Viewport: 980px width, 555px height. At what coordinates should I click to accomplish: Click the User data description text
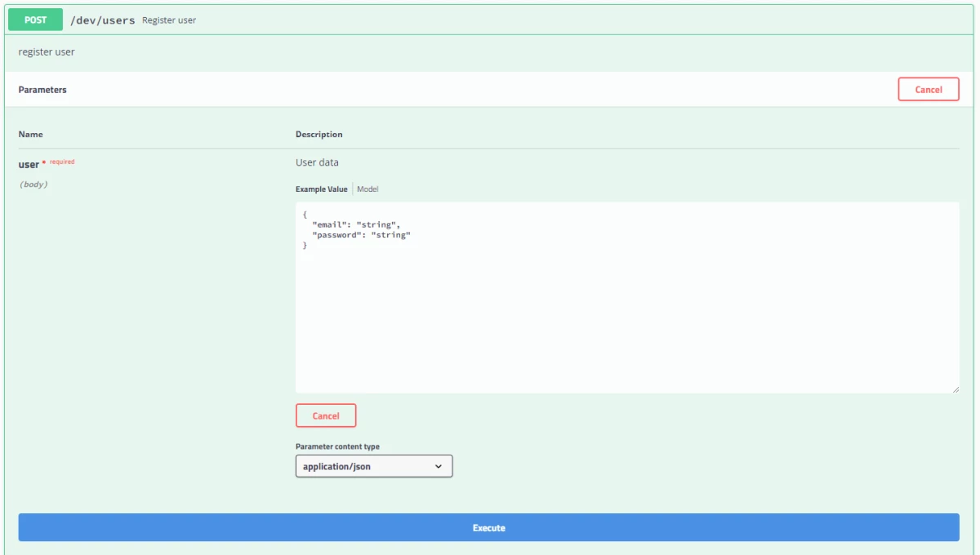[x=317, y=162]
